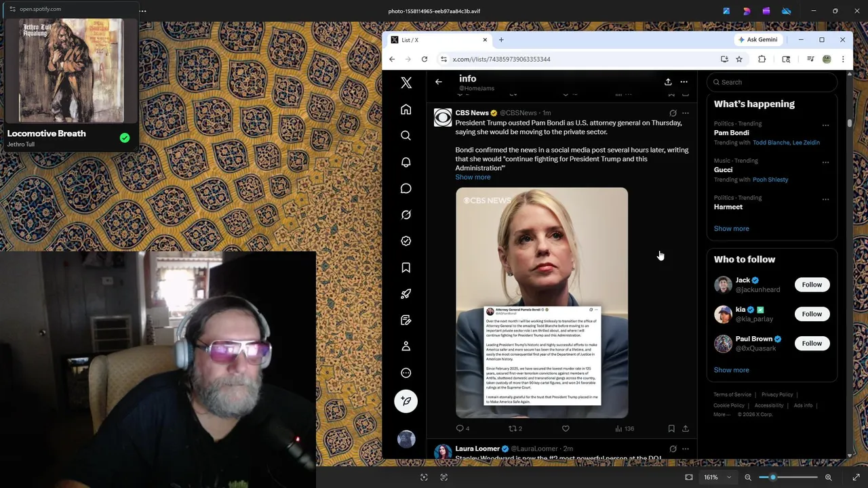Repost the CBS News post
Screen dimensions: 868x488
pos(515,428)
